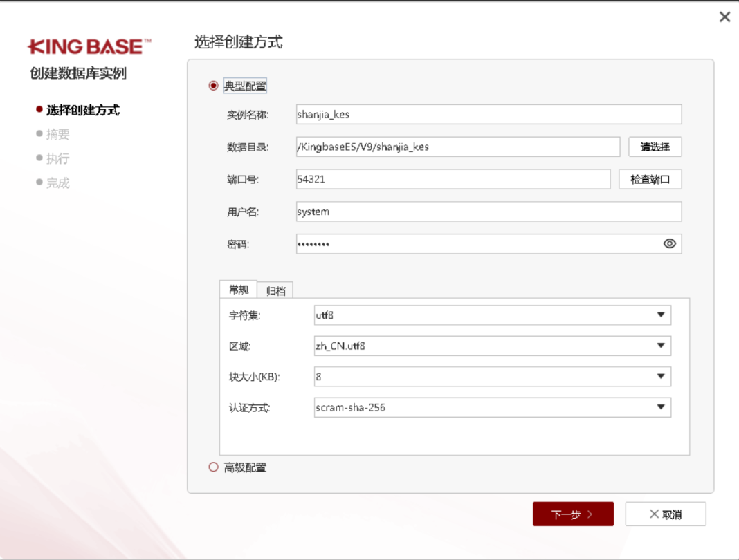The height and width of the screenshot is (560, 739).
Task: Click the 密码 password field
Action: click(489, 244)
